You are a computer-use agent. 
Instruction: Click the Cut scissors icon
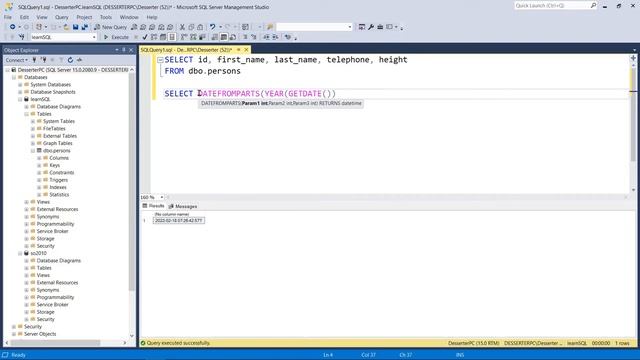pos(182,27)
